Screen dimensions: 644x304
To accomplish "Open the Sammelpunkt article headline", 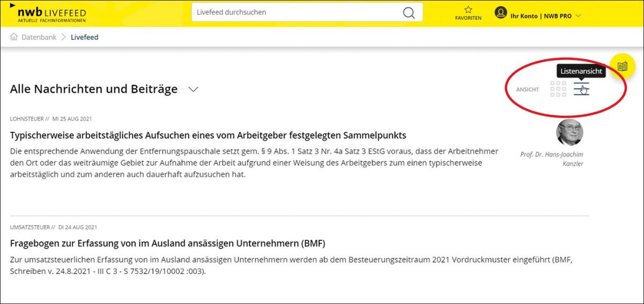I will (x=208, y=135).
